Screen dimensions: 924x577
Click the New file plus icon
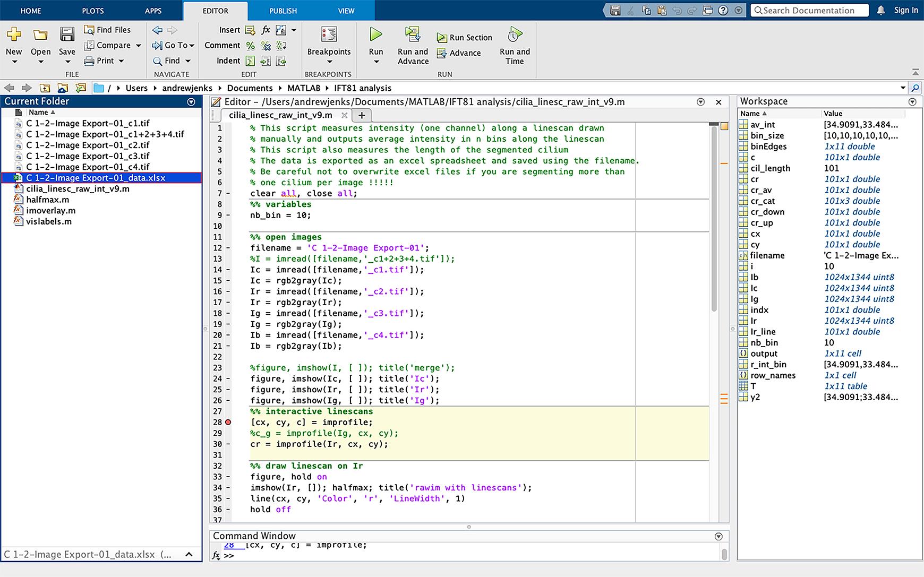click(14, 35)
